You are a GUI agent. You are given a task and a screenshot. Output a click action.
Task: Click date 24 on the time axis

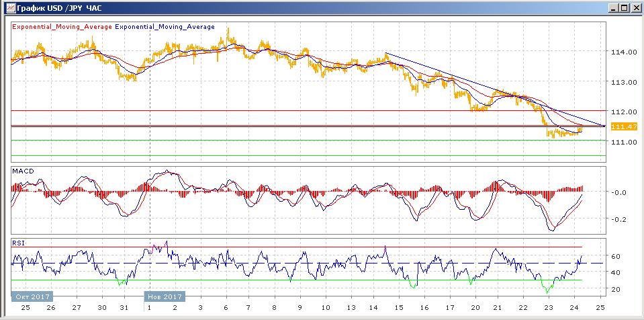click(575, 307)
